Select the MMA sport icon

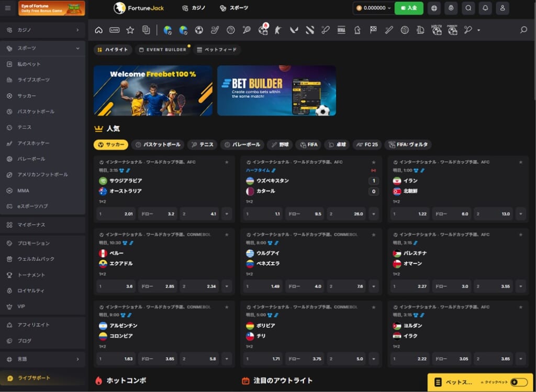click(341, 30)
